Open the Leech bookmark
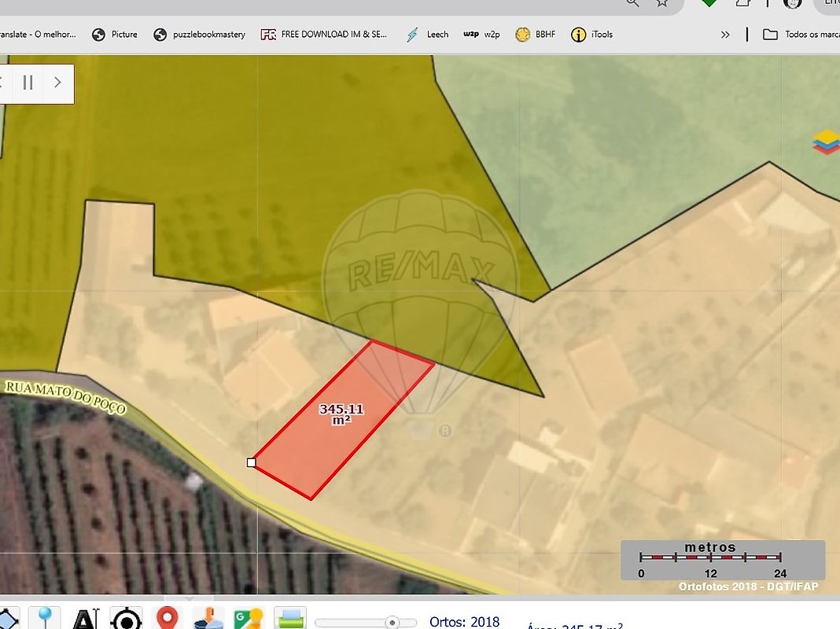Image resolution: width=840 pixels, height=629 pixels. pyautogui.click(x=428, y=35)
